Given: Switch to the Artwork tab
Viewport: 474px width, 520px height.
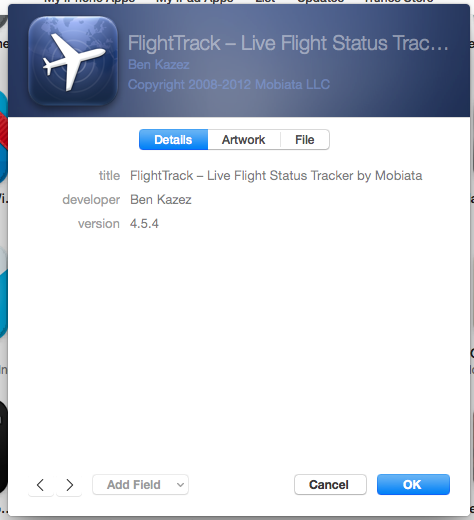Looking at the screenshot, I should tap(244, 140).
